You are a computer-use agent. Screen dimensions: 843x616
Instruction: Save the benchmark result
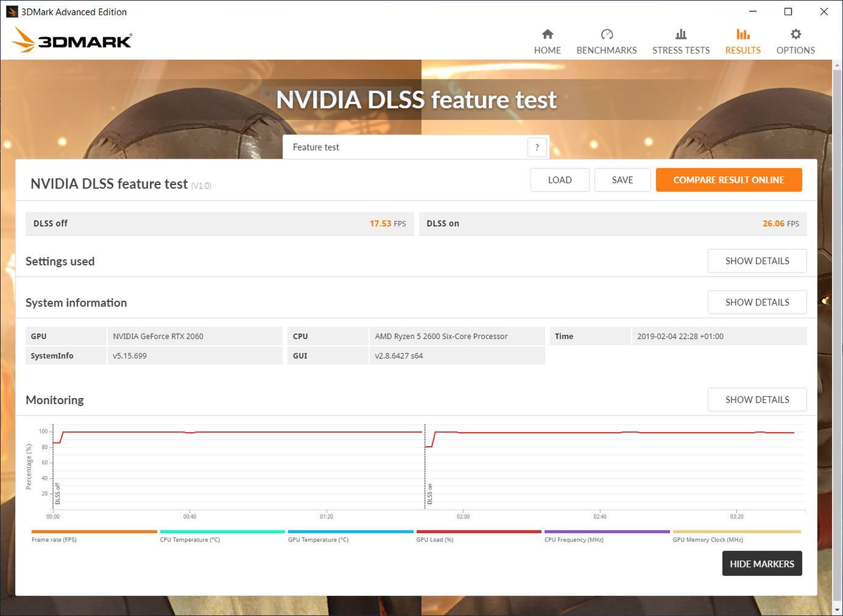tap(623, 180)
